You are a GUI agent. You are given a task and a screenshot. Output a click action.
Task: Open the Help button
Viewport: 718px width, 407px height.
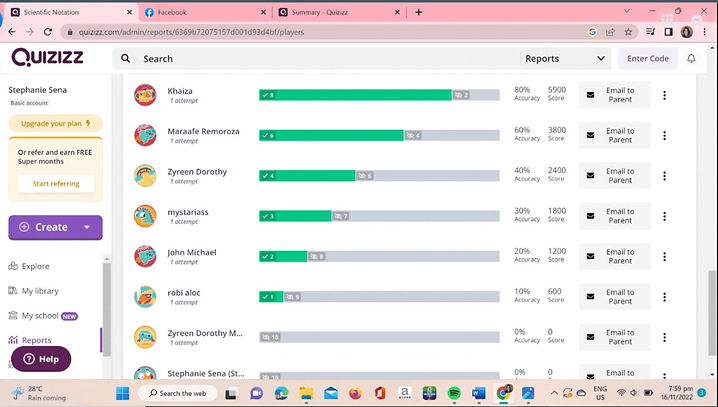tap(41, 359)
